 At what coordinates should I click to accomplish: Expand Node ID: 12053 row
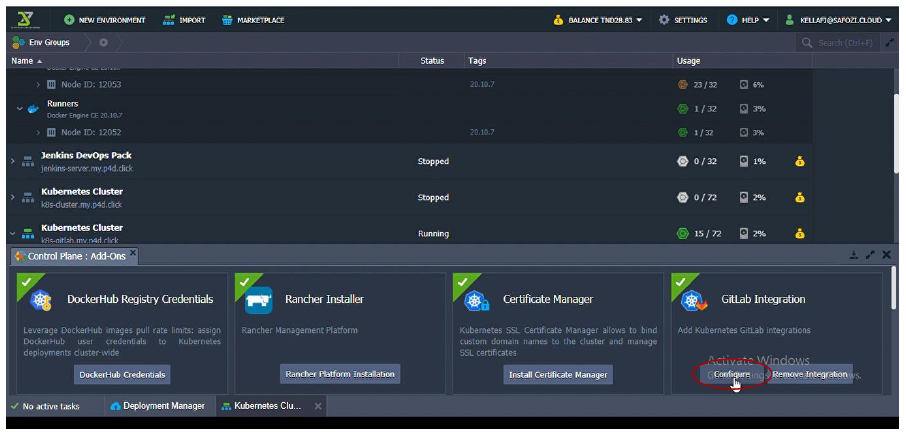point(38,84)
